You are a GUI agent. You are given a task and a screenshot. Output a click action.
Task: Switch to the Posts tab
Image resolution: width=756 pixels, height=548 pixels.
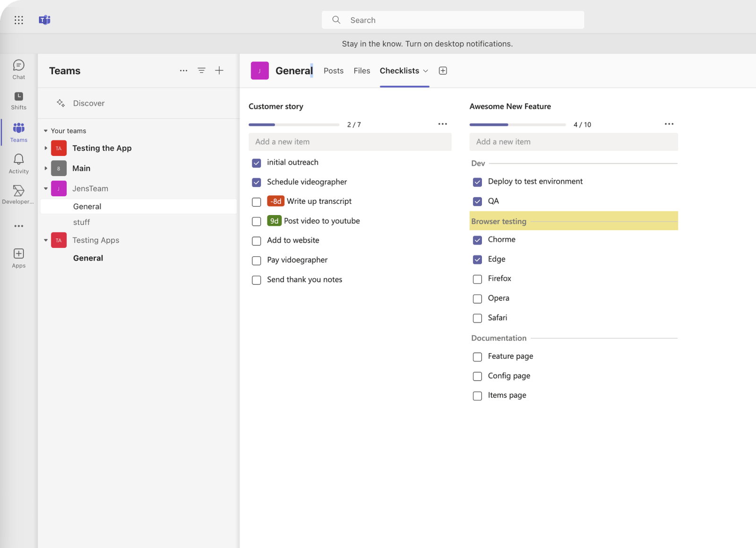pyautogui.click(x=333, y=70)
